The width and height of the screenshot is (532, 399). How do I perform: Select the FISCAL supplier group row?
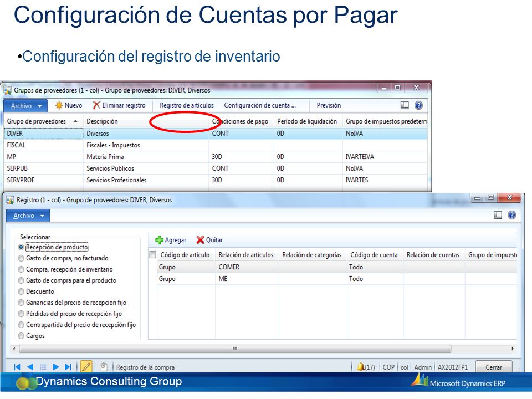pyautogui.click(x=216, y=145)
